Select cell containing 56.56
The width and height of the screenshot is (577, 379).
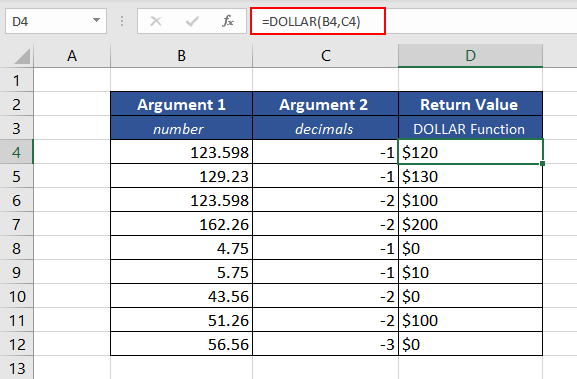tap(181, 344)
